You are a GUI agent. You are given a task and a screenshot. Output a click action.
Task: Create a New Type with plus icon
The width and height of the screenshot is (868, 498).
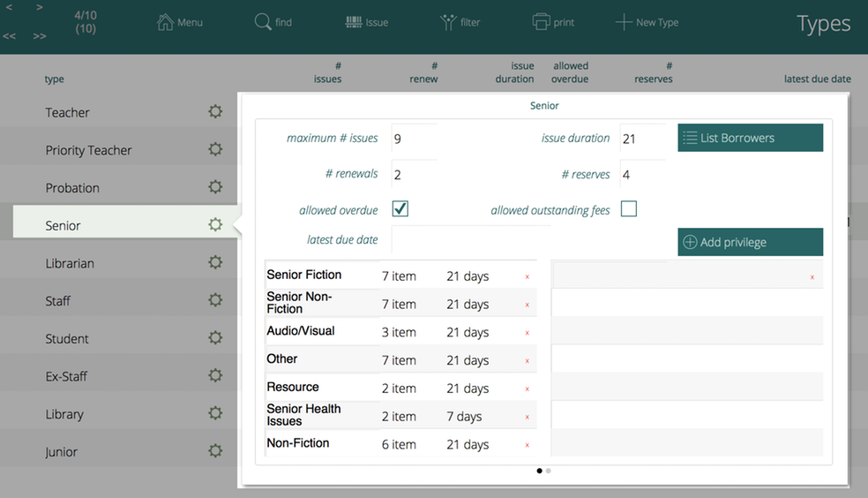[x=624, y=22]
